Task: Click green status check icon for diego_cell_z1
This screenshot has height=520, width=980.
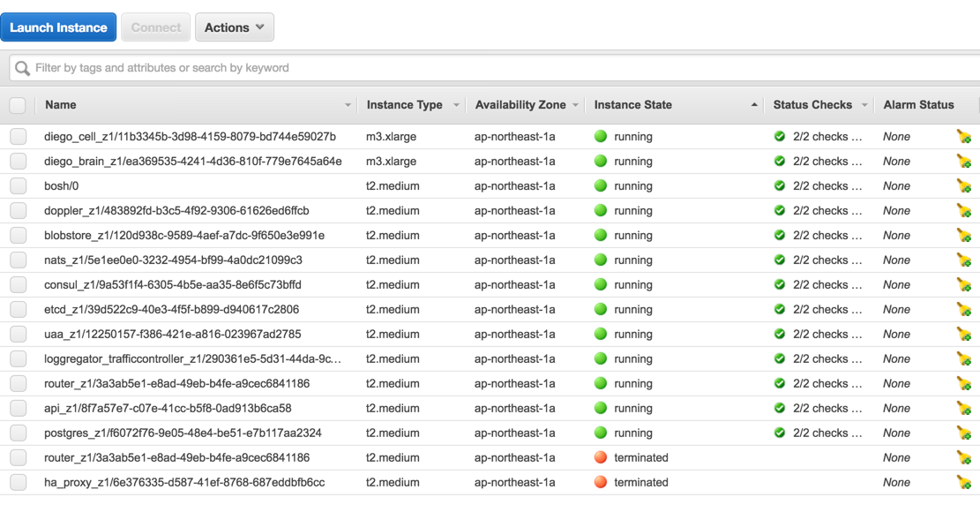Action: 780,137
